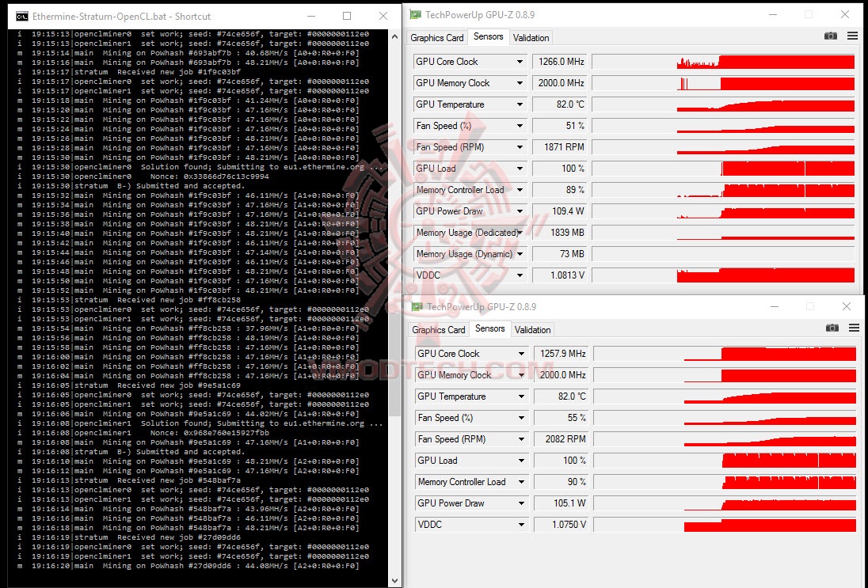Expand VDDC dropdown in top GPU-Z window
This screenshot has width=868, height=588.
coord(520,275)
